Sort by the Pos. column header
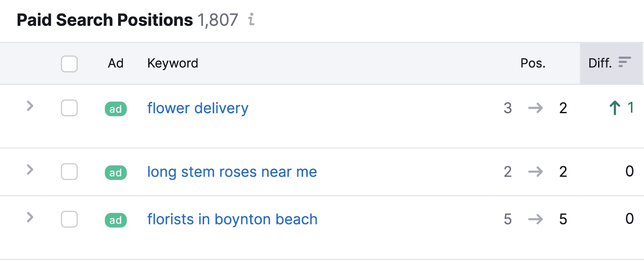This screenshot has width=644, height=261. [x=533, y=63]
